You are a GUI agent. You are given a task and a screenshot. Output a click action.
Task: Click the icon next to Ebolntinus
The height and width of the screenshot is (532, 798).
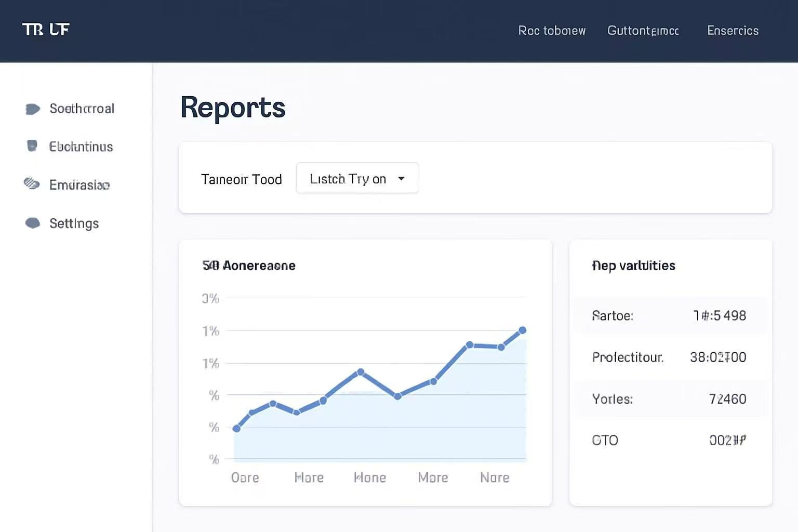point(32,146)
